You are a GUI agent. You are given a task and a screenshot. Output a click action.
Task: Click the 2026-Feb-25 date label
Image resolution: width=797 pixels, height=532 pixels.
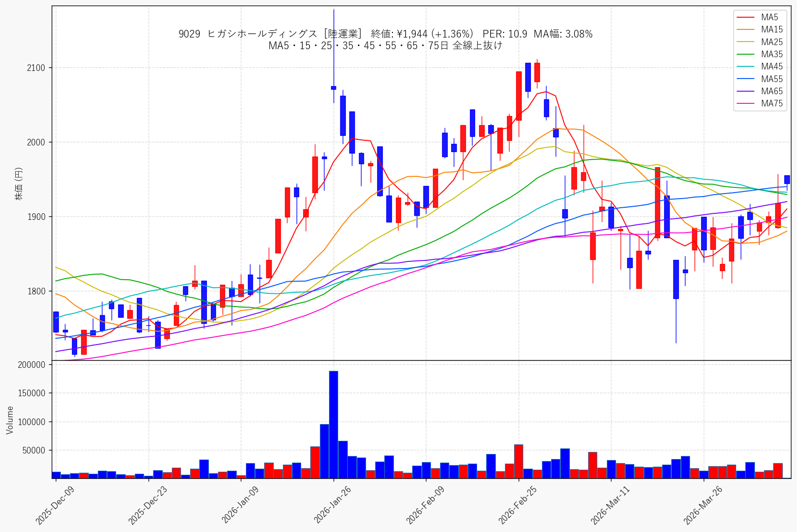coord(518,505)
